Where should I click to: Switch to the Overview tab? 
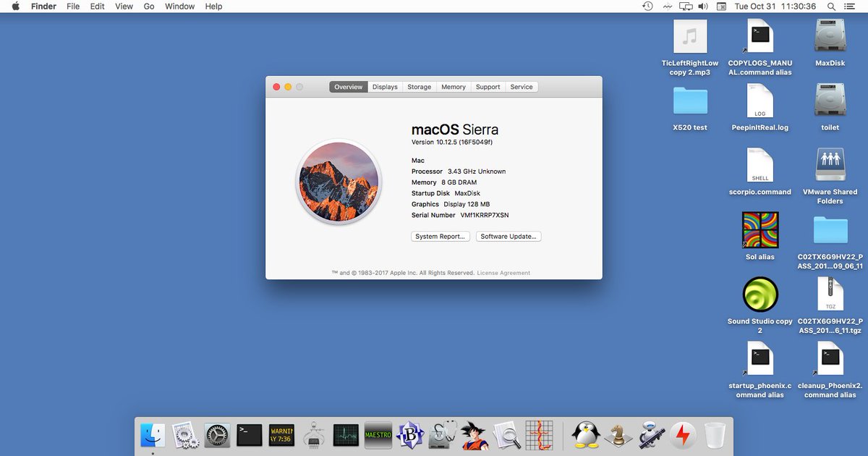(348, 87)
